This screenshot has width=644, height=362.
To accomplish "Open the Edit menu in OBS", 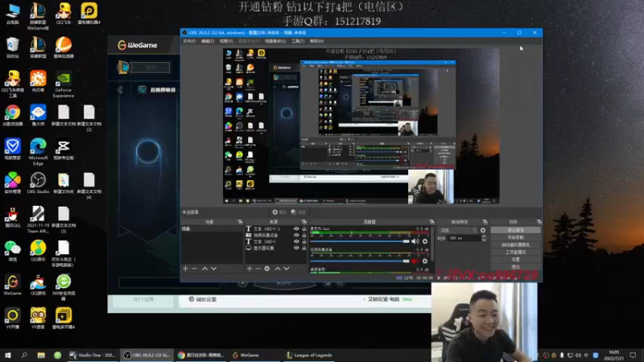I will click(x=208, y=41).
